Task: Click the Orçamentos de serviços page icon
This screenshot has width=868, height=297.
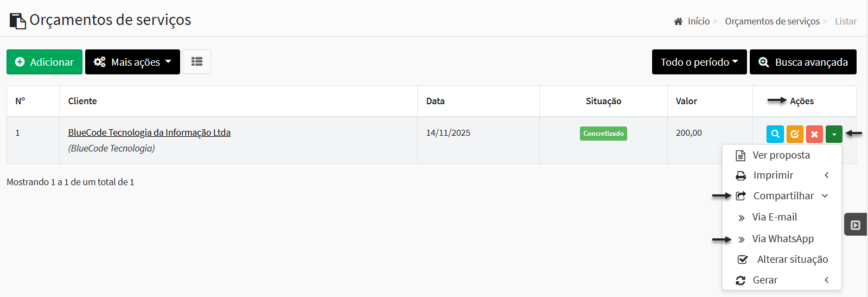Action: click(18, 21)
